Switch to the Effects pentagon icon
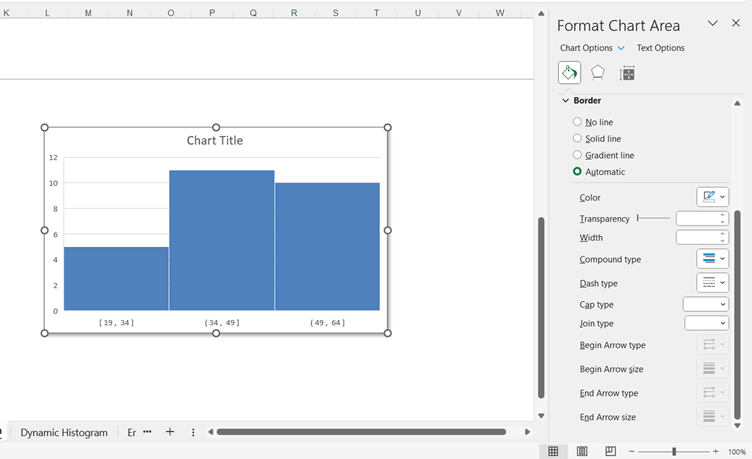This screenshot has width=752, height=459. click(x=598, y=72)
